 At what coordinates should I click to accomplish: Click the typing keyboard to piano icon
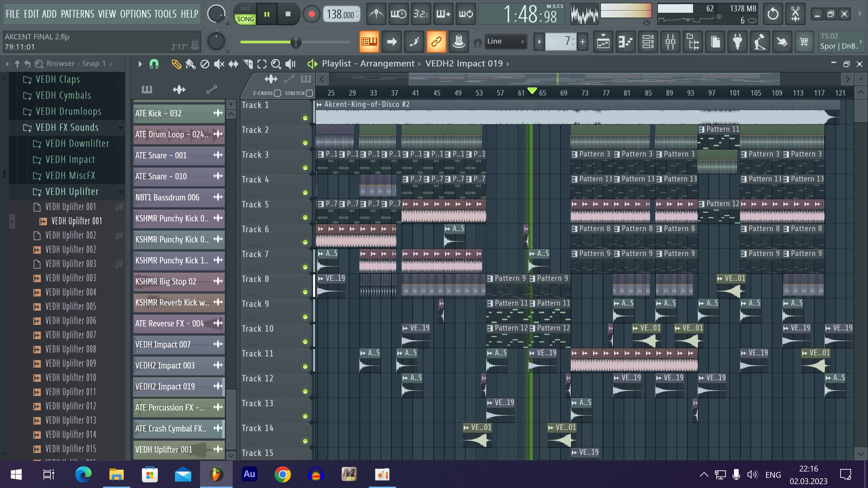tap(369, 42)
